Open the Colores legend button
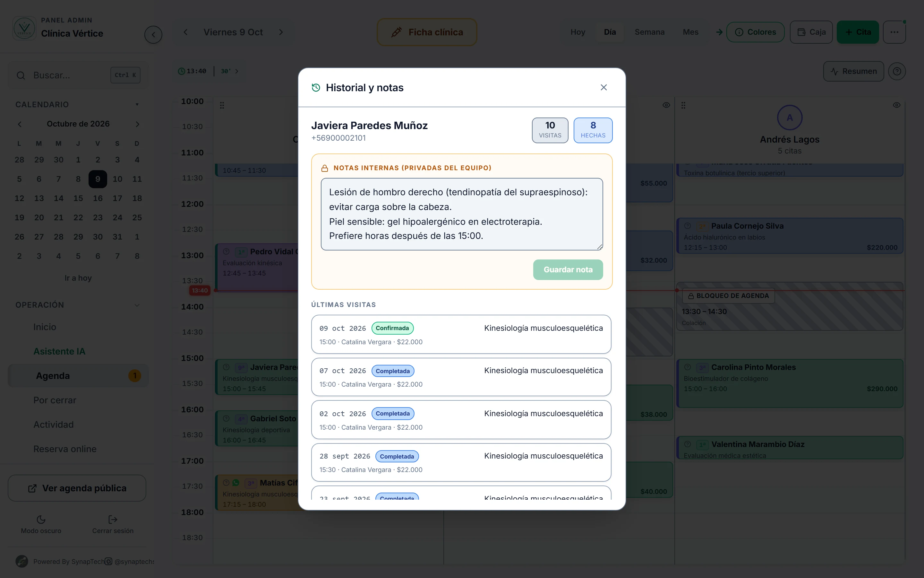The height and width of the screenshot is (578, 924). pyautogui.click(x=755, y=32)
